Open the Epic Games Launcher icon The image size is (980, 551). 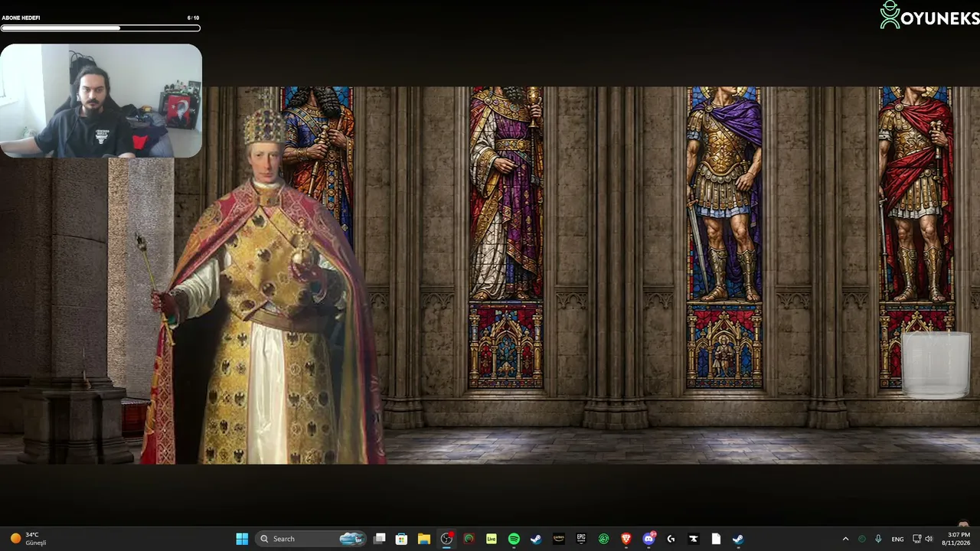click(581, 539)
